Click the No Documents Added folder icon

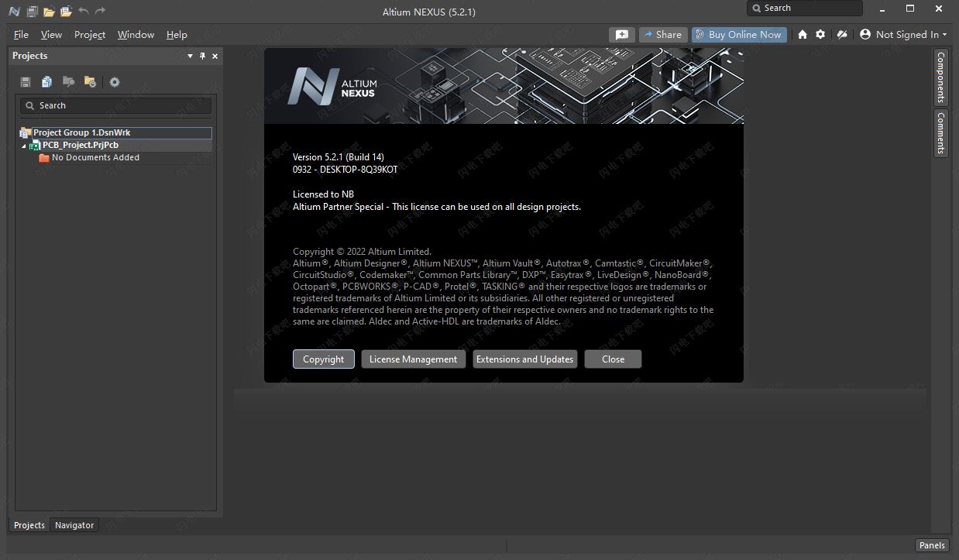(44, 158)
